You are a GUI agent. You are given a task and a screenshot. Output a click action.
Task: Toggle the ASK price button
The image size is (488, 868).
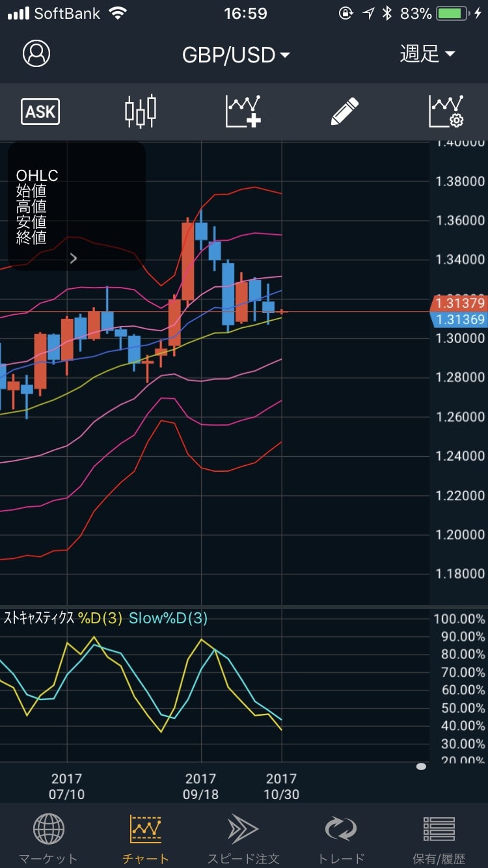(x=40, y=112)
